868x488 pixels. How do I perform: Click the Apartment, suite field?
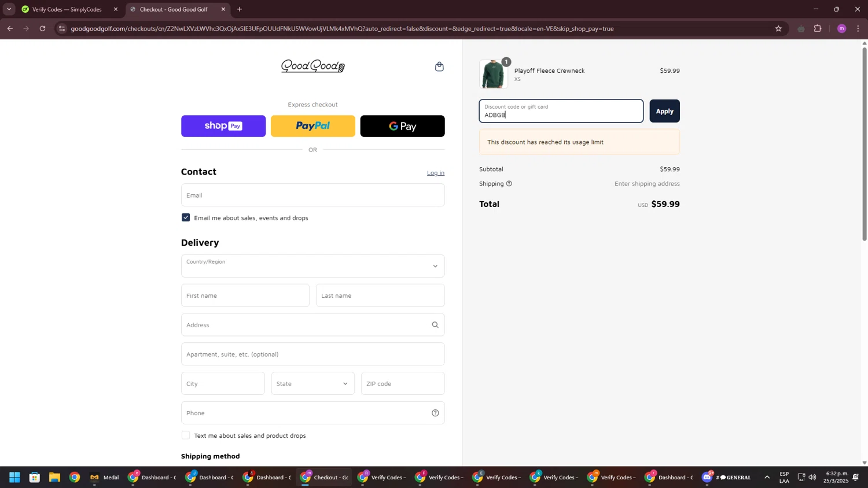(313, 354)
